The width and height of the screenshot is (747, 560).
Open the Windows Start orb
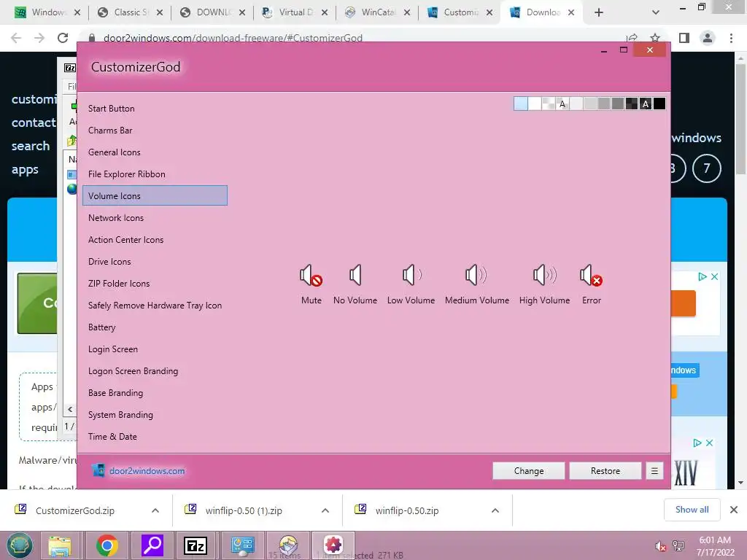click(x=19, y=545)
